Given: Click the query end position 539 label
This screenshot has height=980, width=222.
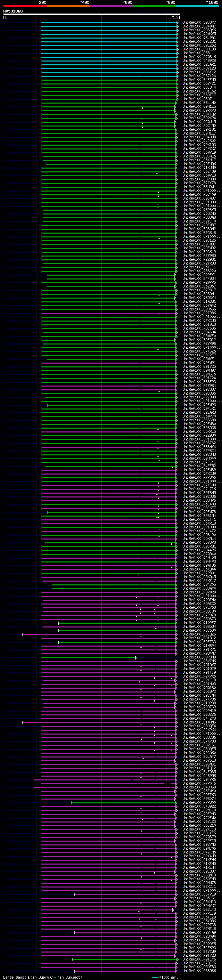Looking at the screenshot, I should 175,17.
